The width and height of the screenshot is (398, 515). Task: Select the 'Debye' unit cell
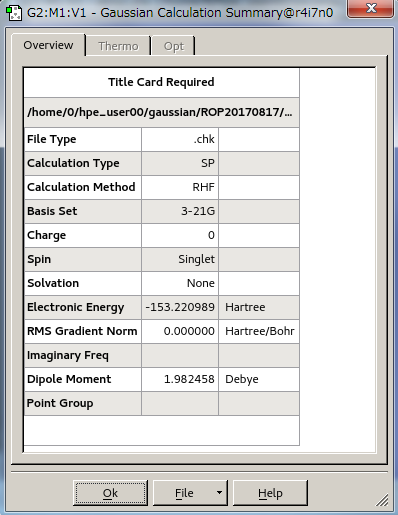[259, 379]
